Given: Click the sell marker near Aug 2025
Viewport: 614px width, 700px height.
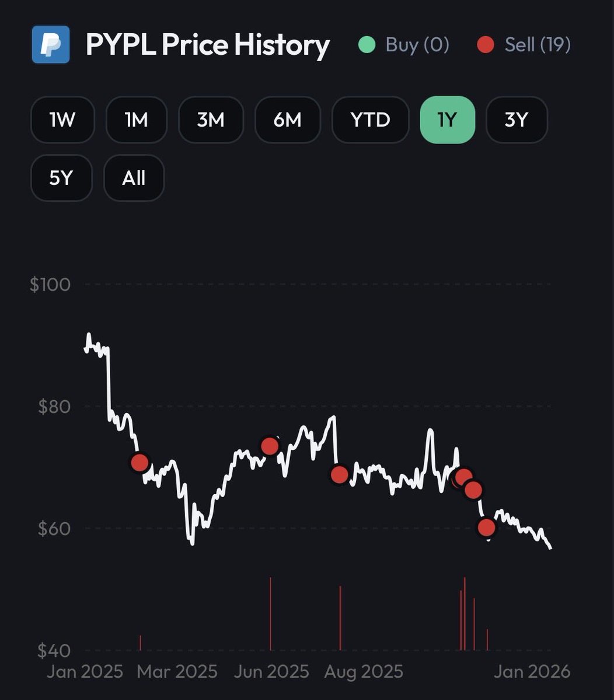Looking at the screenshot, I should pos(340,474).
